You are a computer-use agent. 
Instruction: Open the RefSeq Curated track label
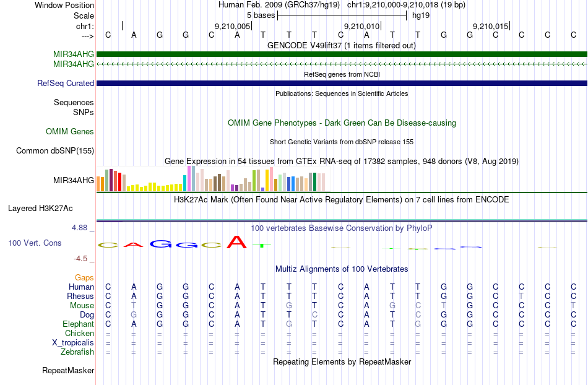tap(66, 83)
